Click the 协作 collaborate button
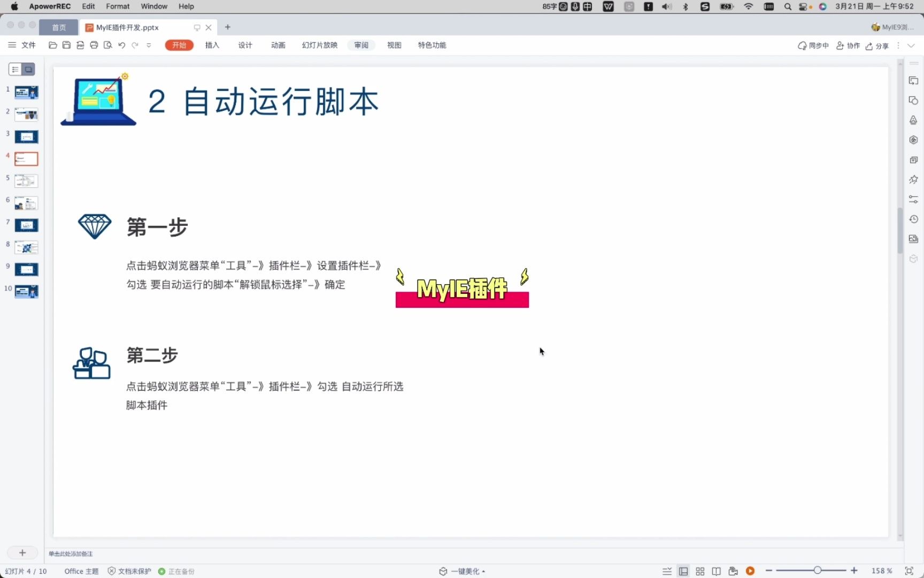Image resolution: width=924 pixels, height=578 pixels. (x=848, y=45)
